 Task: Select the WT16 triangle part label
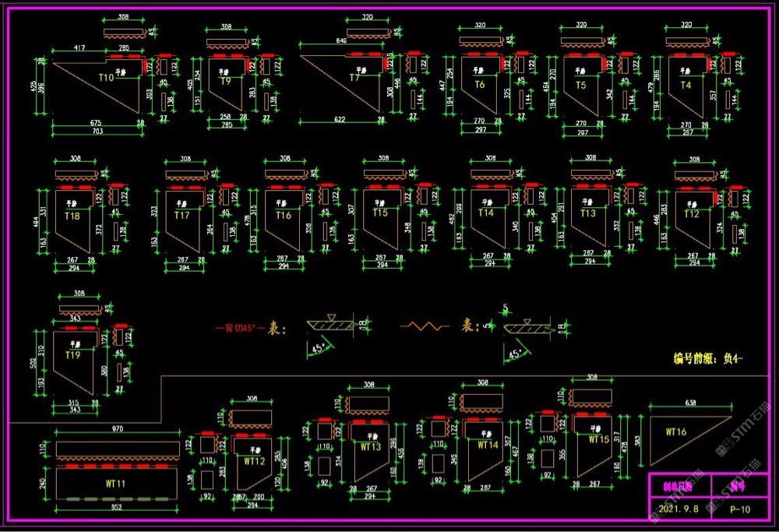pyautogui.click(x=675, y=431)
